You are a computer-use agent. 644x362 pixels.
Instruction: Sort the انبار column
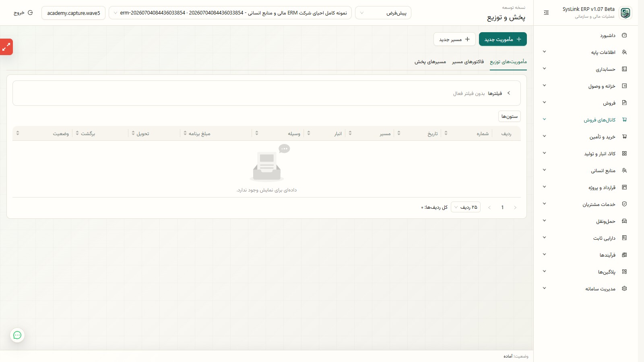point(309,133)
